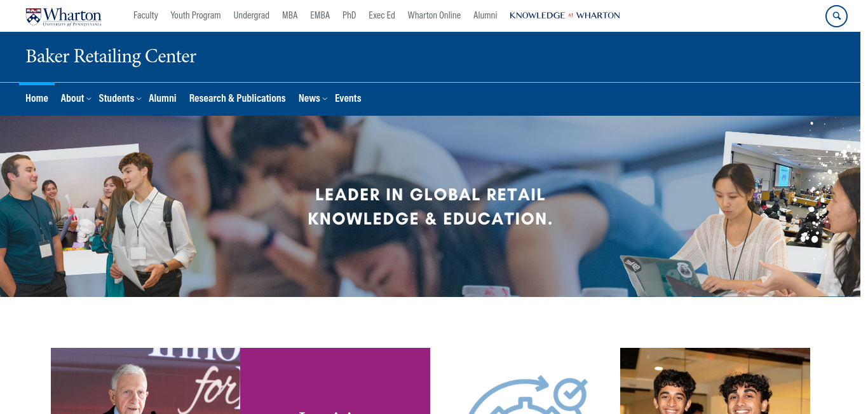The image size is (868, 414).
Task: Visit the Faculty link
Action: coord(146,15)
